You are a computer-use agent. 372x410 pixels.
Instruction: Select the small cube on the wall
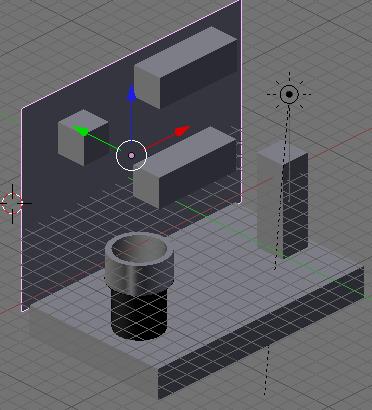83,137
